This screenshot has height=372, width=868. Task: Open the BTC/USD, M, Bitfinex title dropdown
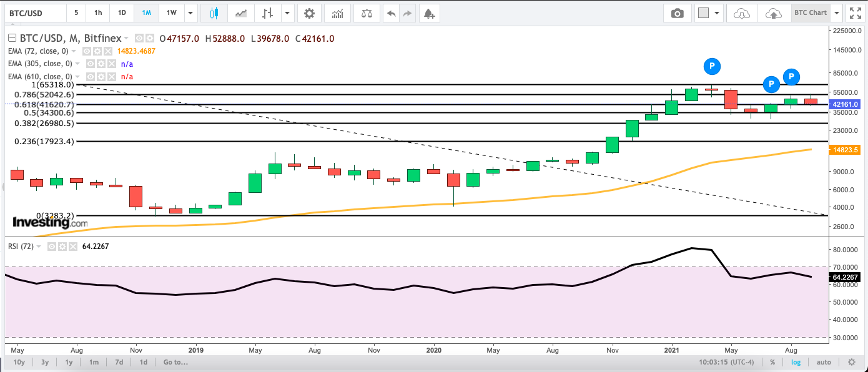point(127,39)
